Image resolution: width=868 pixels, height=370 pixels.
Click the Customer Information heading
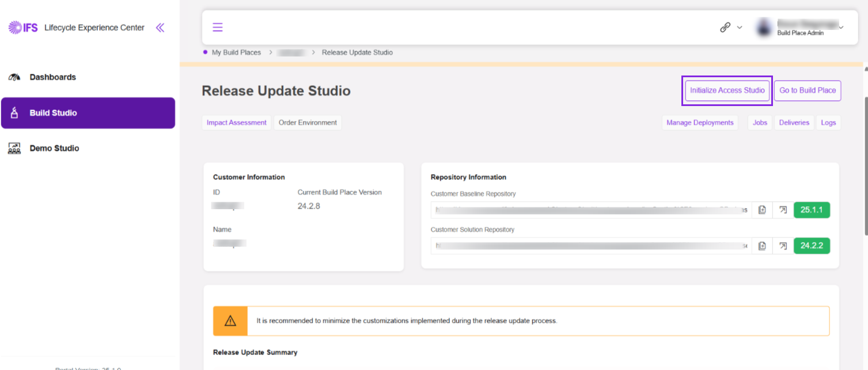pos(249,178)
